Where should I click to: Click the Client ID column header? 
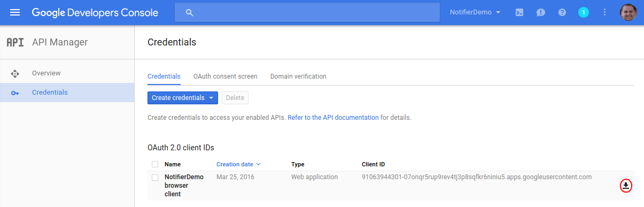click(373, 164)
